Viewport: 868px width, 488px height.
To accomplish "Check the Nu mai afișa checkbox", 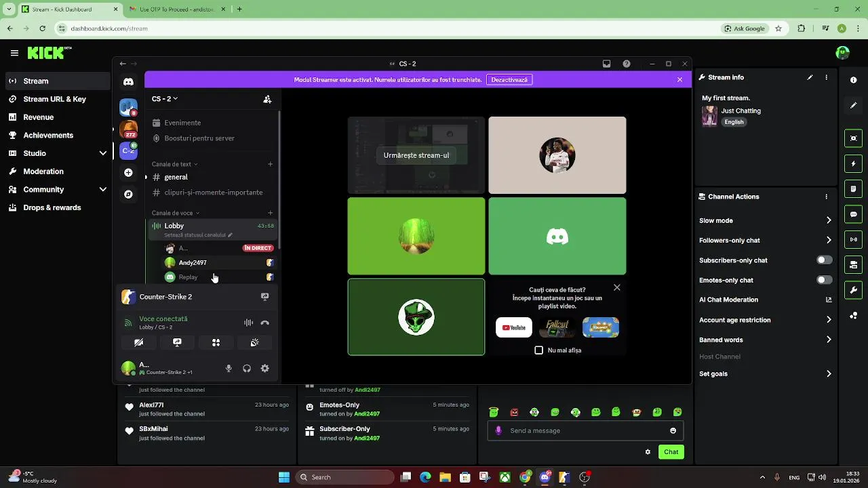I will pyautogui.click(x=539, y=350).
